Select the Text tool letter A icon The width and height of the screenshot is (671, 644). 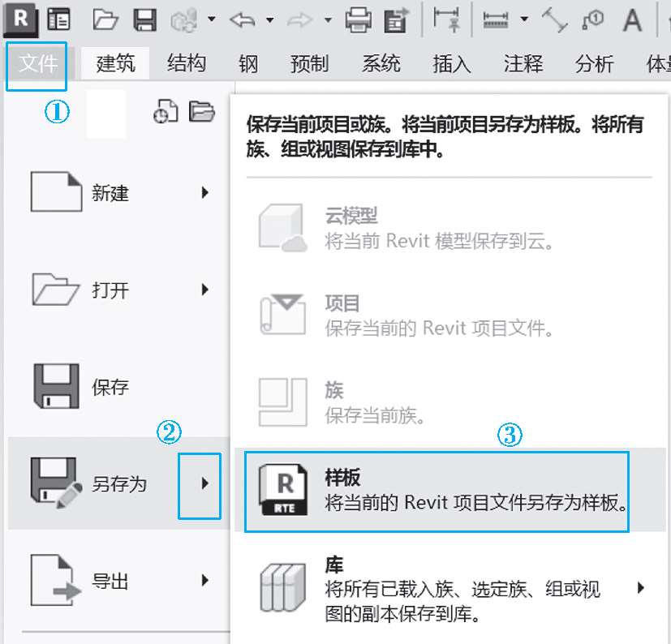(x=632, y=20)
